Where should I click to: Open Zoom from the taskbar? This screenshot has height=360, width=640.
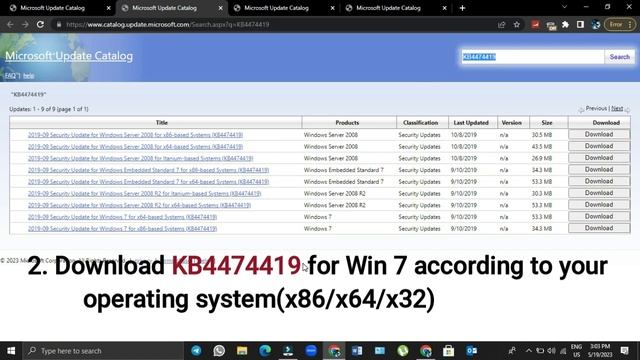point(311,351)
